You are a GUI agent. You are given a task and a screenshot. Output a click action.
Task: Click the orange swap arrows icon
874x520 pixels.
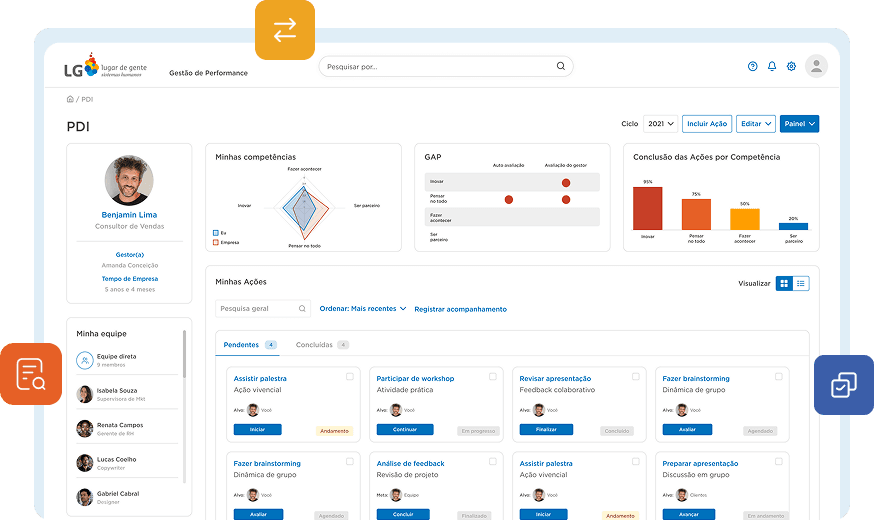click(x=285, y=29)
